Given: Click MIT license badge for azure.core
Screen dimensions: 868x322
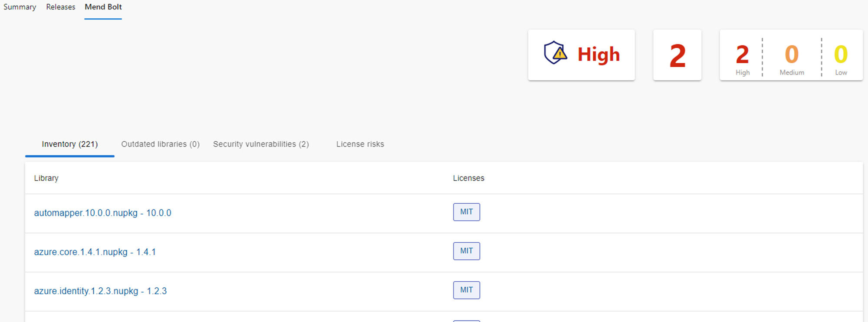Looking at the screenshot, I should 467,251.
